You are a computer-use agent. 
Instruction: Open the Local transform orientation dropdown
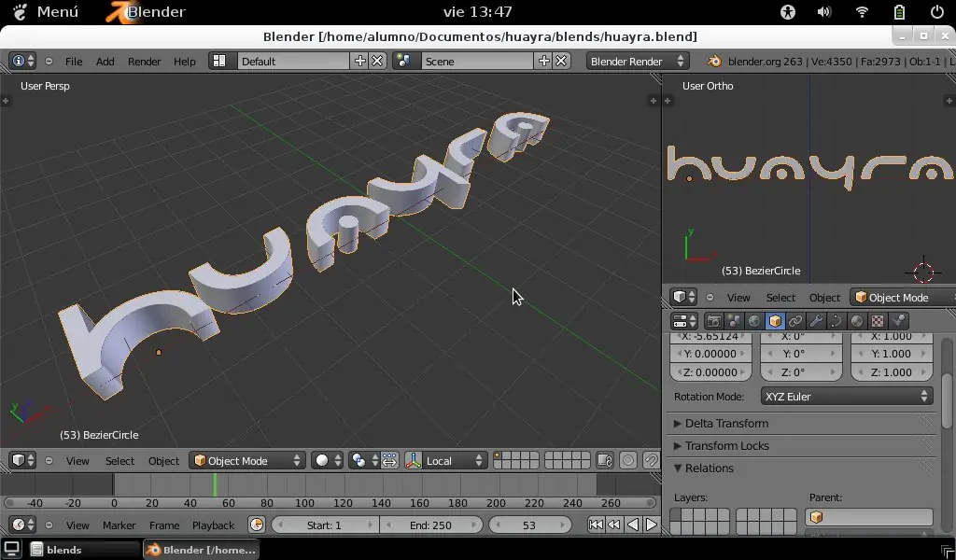[454, 460]
